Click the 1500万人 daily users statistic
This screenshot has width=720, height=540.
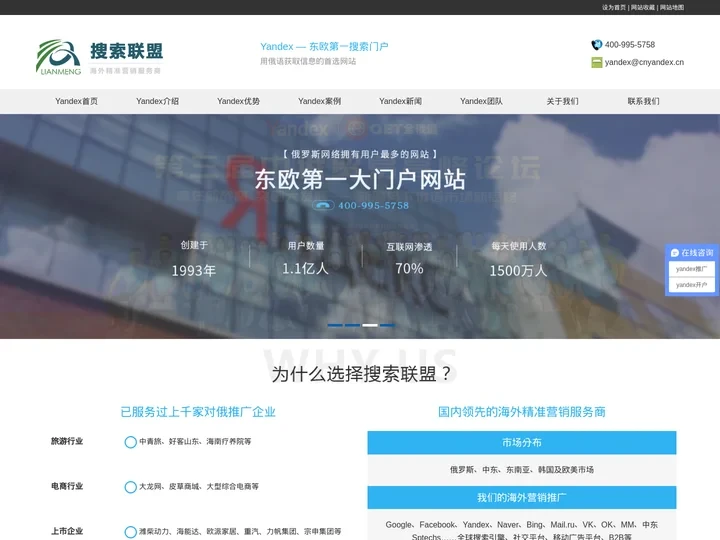(x=518, y=270)
